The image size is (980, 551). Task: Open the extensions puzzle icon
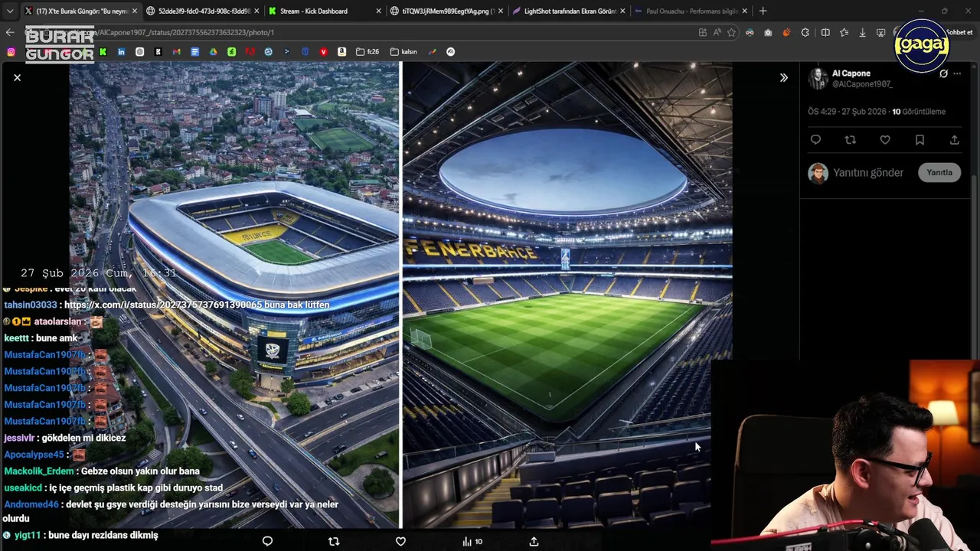coord(805,32)
